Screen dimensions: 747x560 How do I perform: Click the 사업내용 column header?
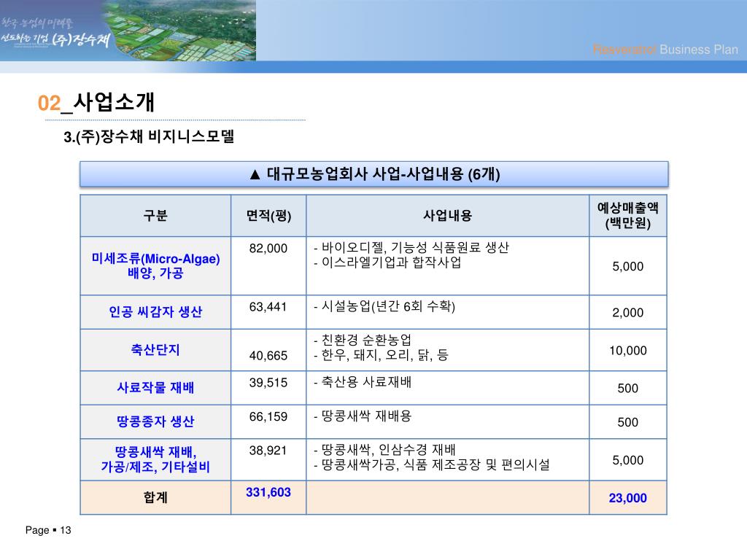click(x=447, y=216)
